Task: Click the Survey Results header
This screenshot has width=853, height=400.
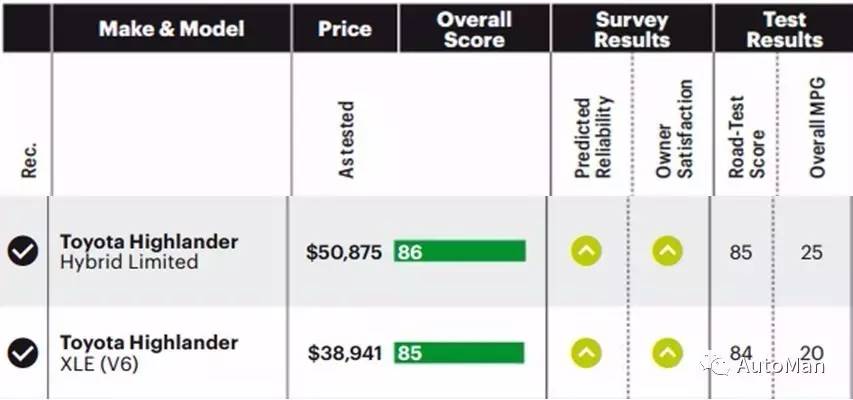Action: [x=632, y=28]
